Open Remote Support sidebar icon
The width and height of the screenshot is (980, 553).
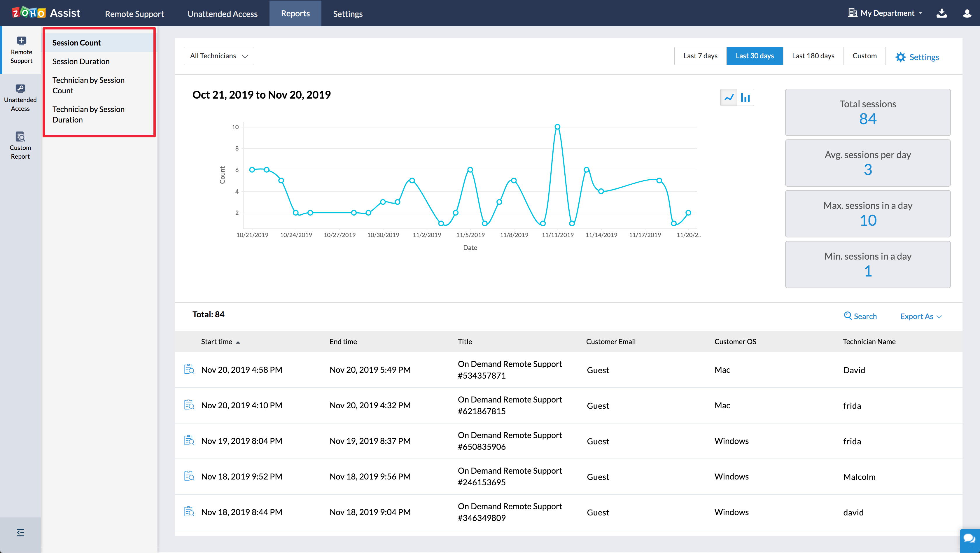pos(21,50)
